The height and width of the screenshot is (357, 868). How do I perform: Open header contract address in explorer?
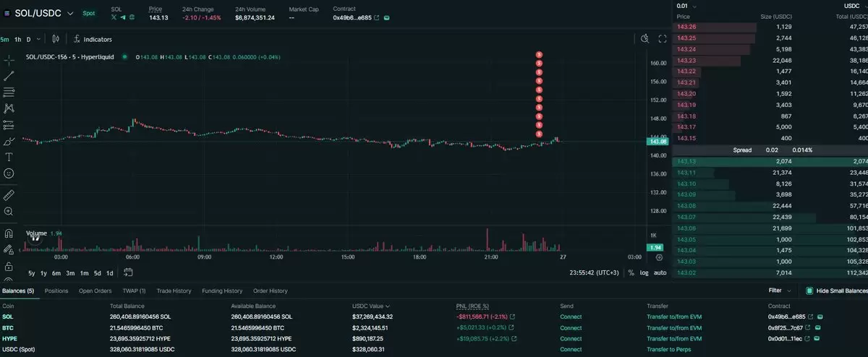377,17
